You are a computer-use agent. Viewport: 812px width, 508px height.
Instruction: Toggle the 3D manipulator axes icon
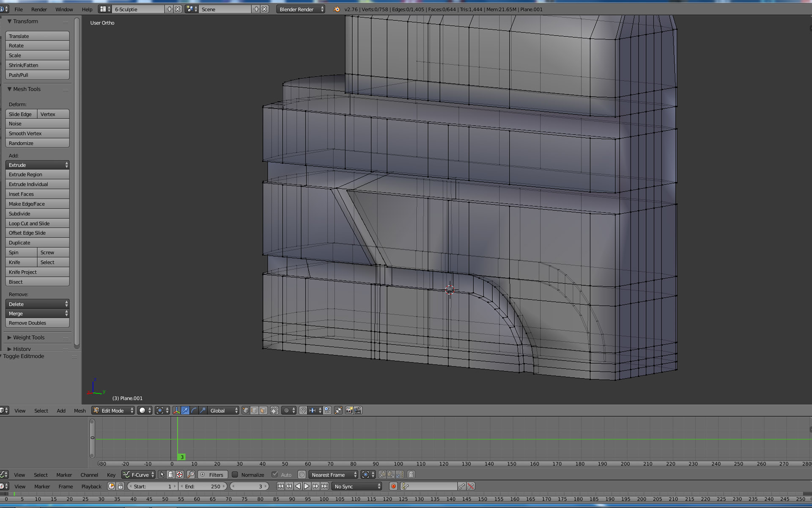pos(176,410)
